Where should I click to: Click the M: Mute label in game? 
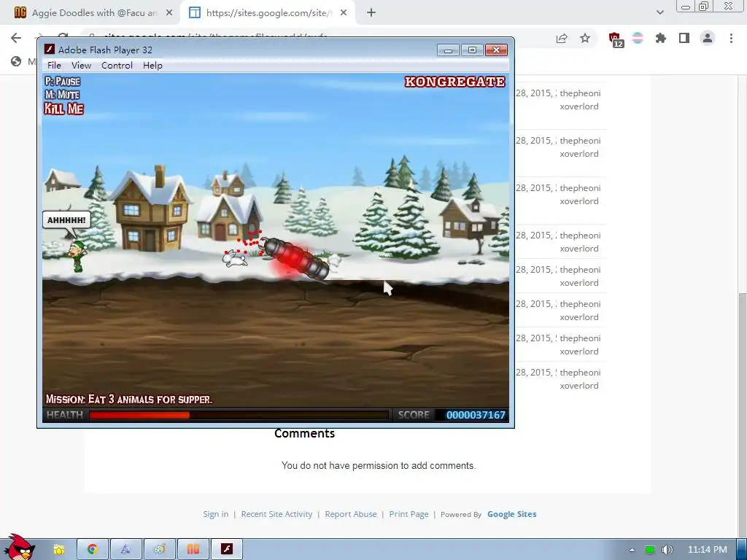(62, 95)
